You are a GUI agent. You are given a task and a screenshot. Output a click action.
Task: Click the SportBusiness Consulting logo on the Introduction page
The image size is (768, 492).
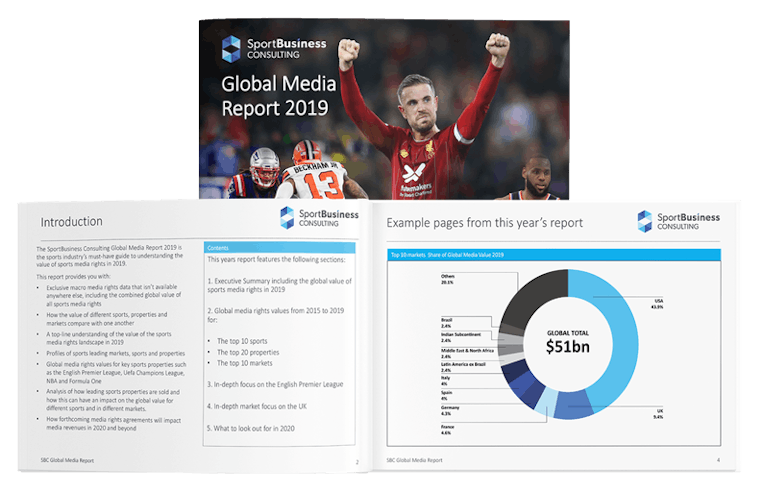click(319, 218)
